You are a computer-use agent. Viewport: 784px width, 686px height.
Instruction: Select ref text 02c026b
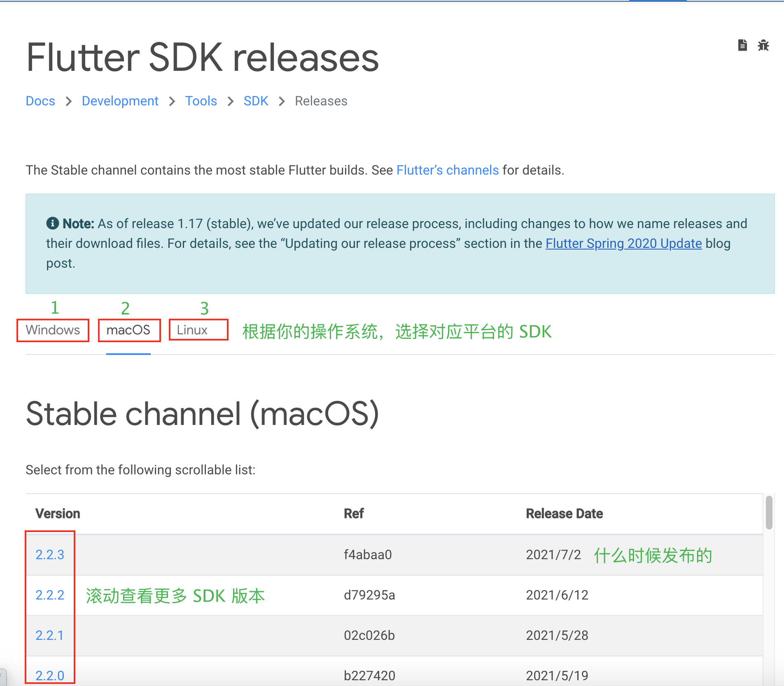[x=369, y=635]
